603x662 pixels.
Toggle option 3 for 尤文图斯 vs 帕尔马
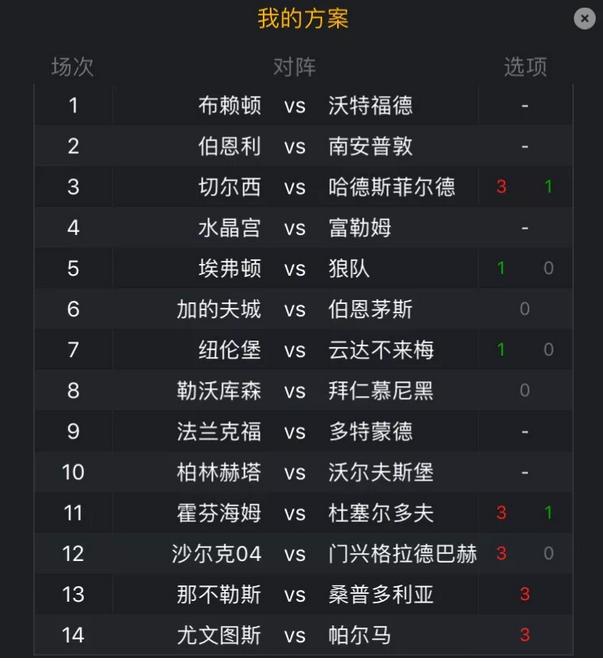pos(525,636)
